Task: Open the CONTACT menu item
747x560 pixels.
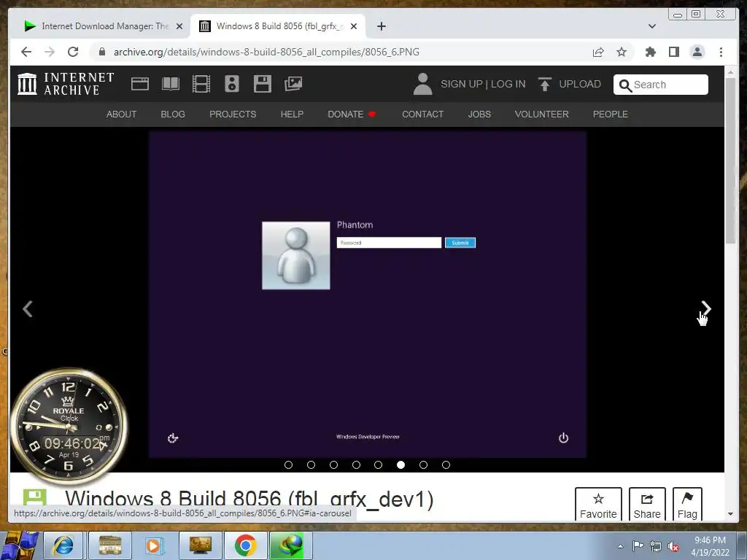Action: (422, 114)
